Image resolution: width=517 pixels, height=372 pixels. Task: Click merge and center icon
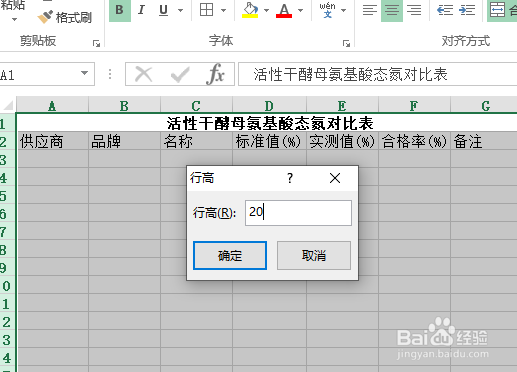(x=497, y=10)
